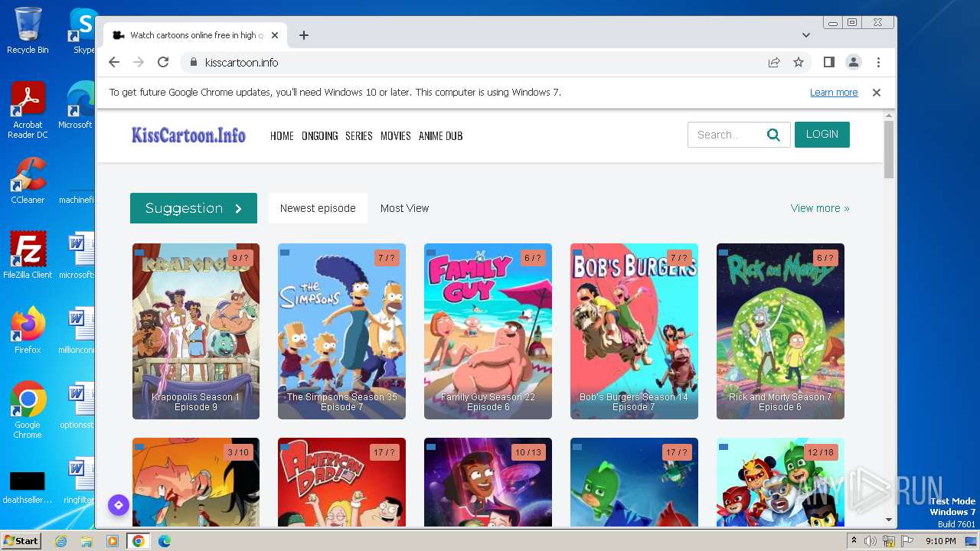Click the browser forward arrow

point(139,63)
